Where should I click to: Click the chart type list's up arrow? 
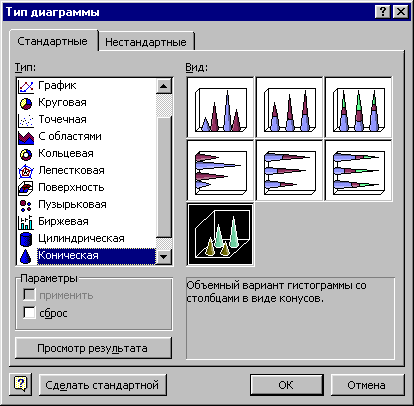pyautogui.click(x=164, y=86)
